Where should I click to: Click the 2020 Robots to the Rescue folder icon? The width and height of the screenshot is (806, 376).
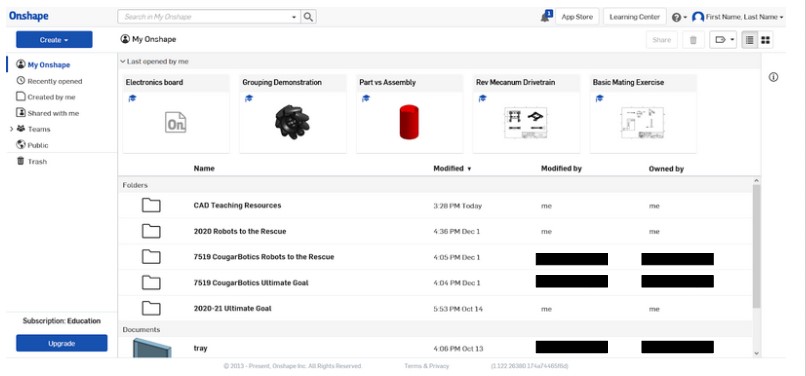pyautogui.click(x=151, y=231)
